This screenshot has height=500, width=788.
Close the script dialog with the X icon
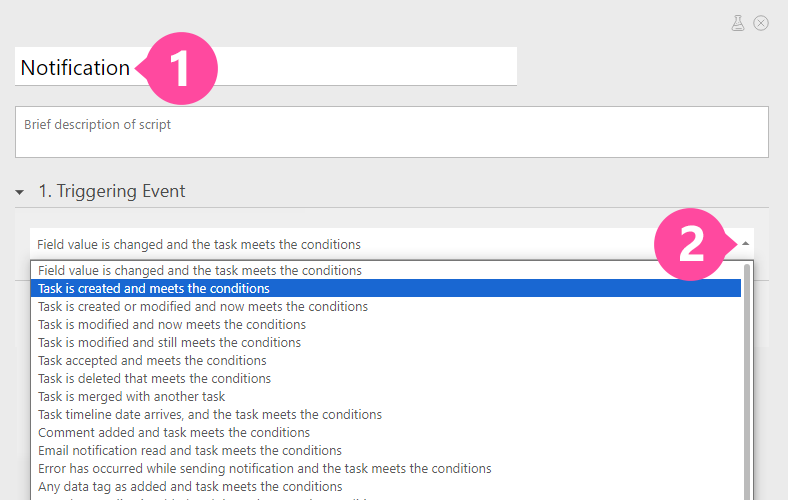click(x=761, y=23)
